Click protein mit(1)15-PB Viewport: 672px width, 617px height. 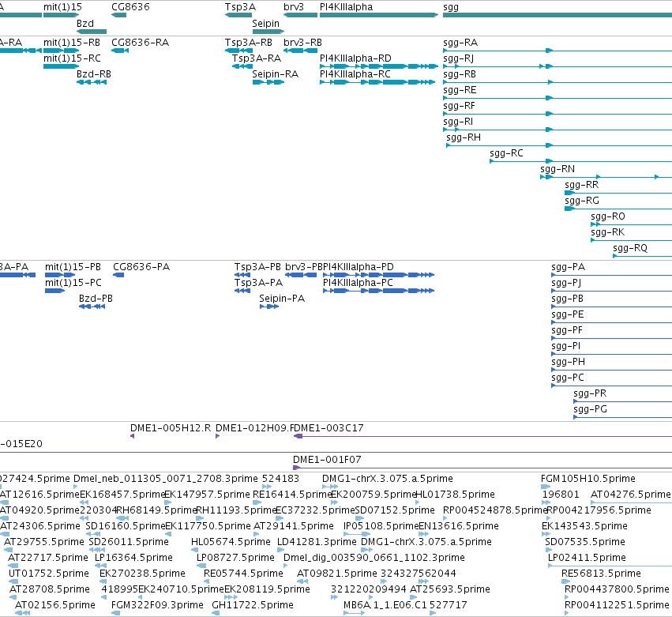pos(60,275)
